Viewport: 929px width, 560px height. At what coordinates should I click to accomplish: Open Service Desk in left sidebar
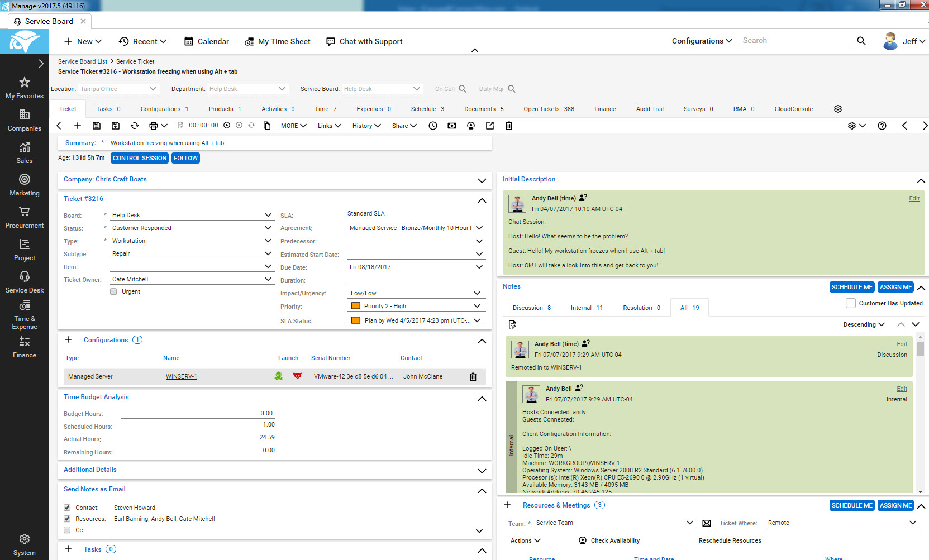tap(25, 281)
